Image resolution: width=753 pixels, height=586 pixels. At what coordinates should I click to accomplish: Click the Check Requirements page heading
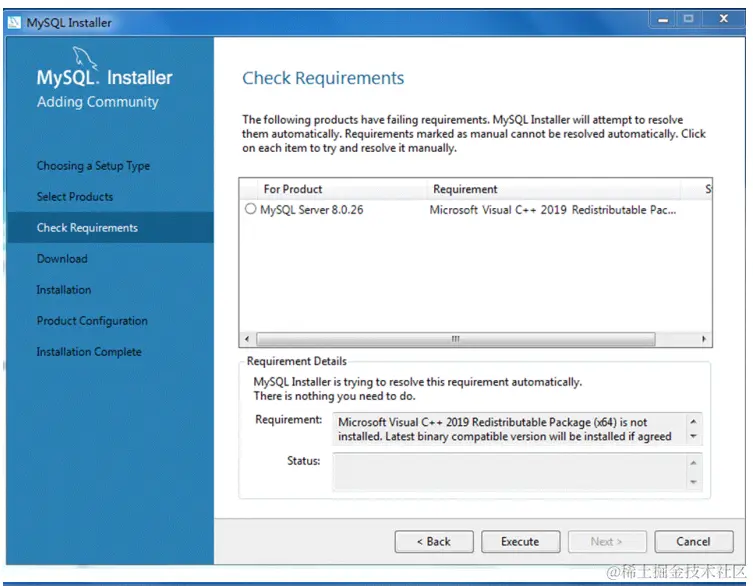(x=323, y=78)
